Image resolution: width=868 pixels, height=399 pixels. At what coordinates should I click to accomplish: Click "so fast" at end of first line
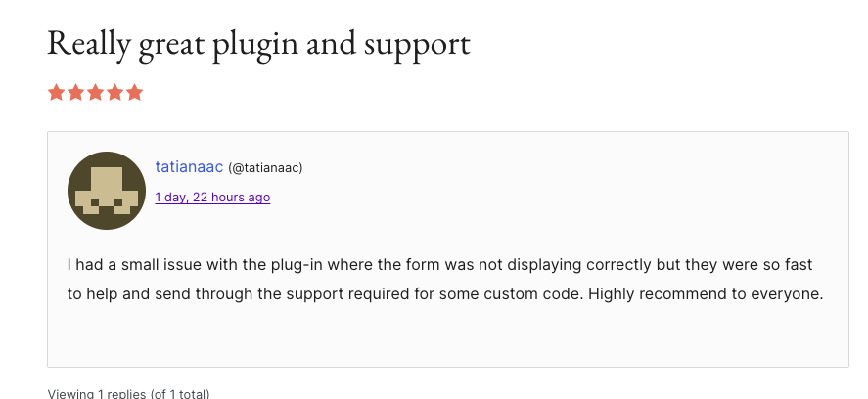(x=790, y=265)
